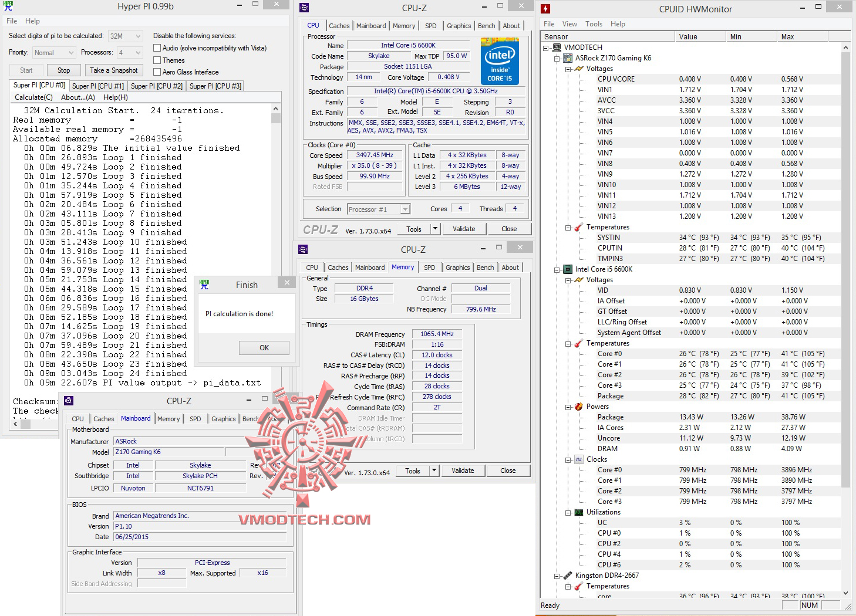The height and width of the screenshot is (616, 856).
Task: Click Take a Snapshot button
Action: click(114, 70)
